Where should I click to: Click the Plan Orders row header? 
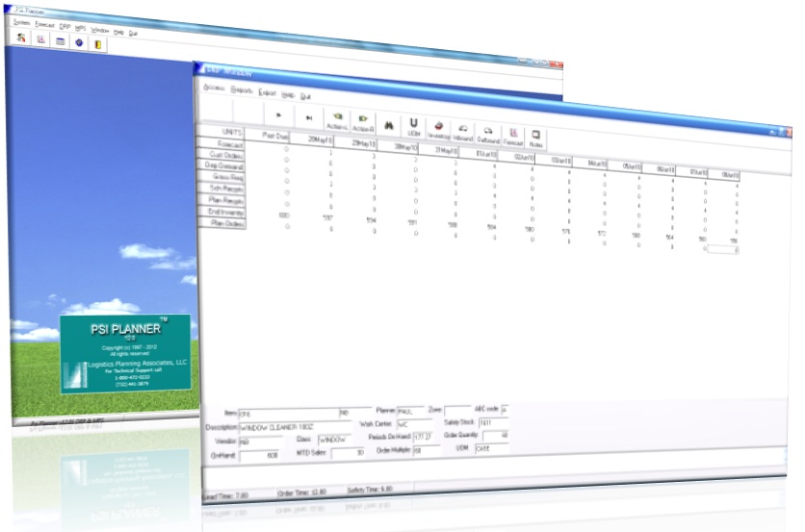pos(221,222)
